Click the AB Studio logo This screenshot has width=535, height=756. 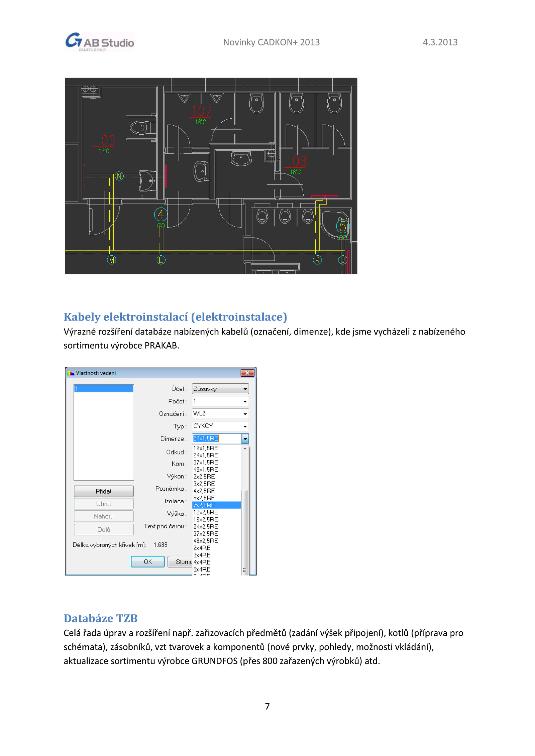(100, 42)
